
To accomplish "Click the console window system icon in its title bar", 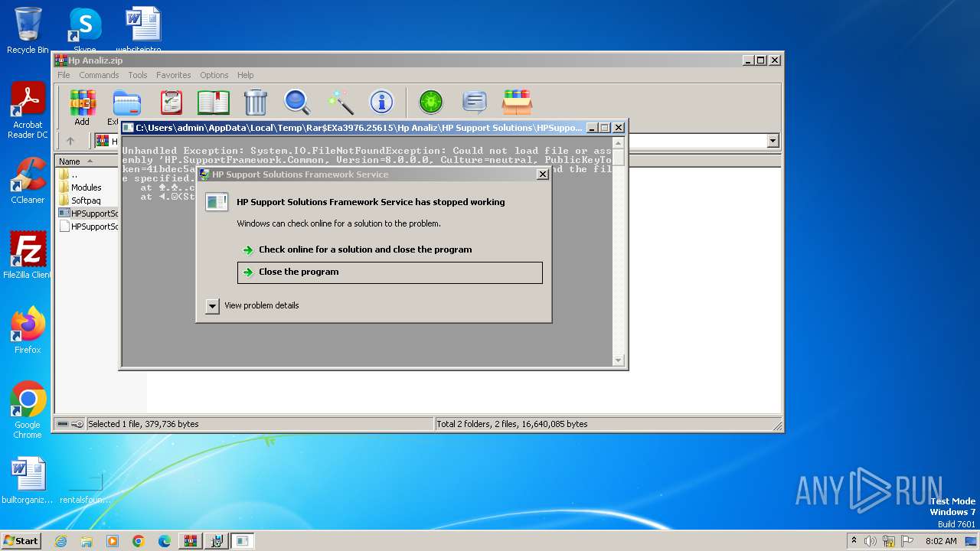I will tap(129, 128).
